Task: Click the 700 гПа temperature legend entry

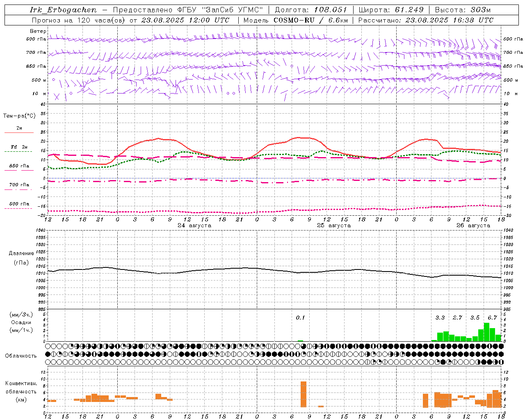Action: tap(19, 185)
